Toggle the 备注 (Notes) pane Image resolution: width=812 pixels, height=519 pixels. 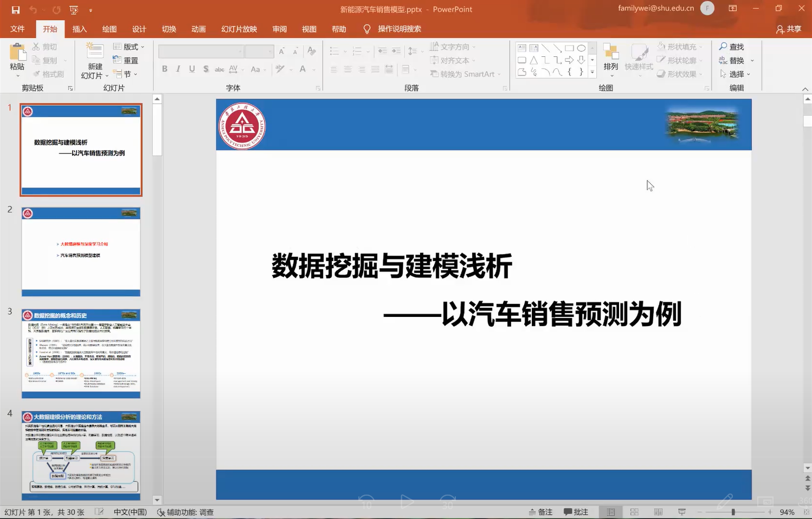click(x=541, y=512)
